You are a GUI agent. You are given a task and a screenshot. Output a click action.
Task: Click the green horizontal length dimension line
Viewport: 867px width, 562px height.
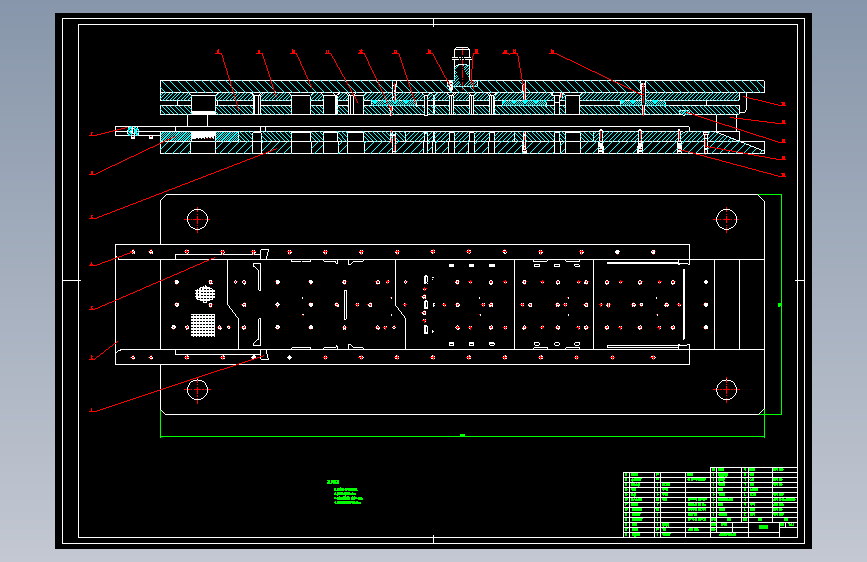pyautogui.click(x=462, y=436)
